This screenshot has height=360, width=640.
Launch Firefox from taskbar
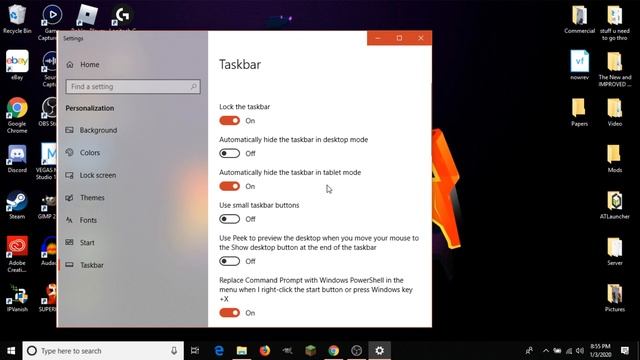pos(265,351)
